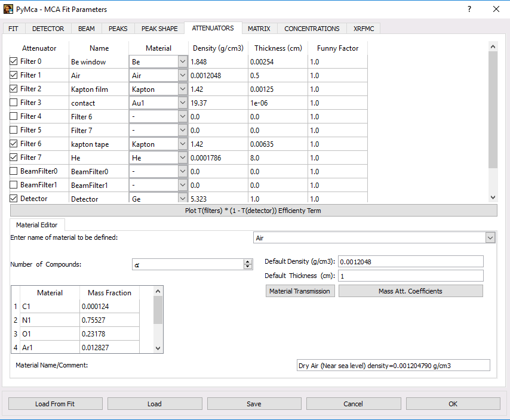Click the Default Thickness input field
The image size is (510, 420).
tap(411, 276)
